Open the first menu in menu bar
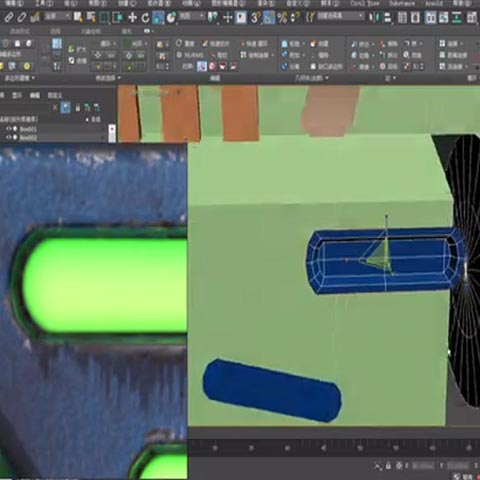The width and height of the screenshot is (480, 480). pos(15,3)
